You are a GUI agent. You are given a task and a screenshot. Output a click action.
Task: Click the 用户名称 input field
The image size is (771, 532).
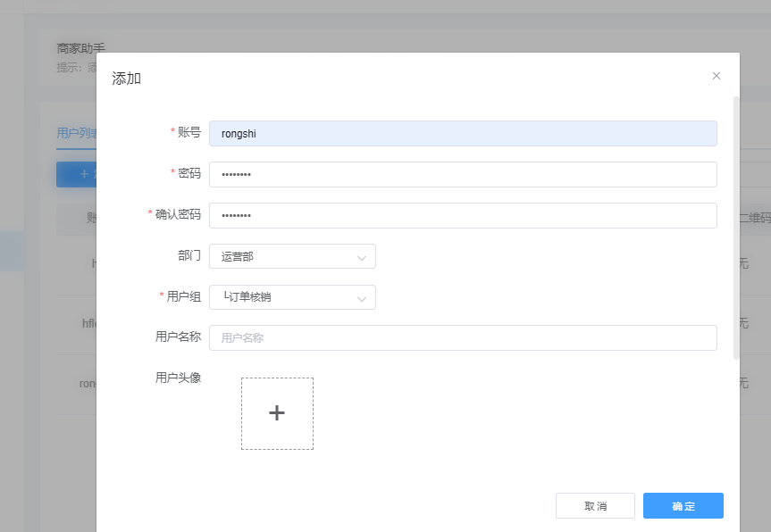coord(463,338)
